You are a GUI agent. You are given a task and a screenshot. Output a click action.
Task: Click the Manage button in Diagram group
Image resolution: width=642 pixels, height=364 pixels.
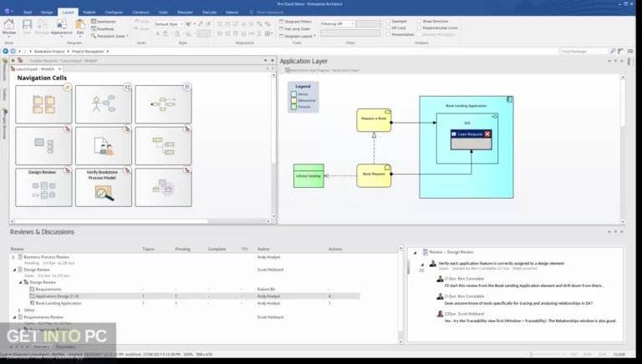click(x=42, y=27)
